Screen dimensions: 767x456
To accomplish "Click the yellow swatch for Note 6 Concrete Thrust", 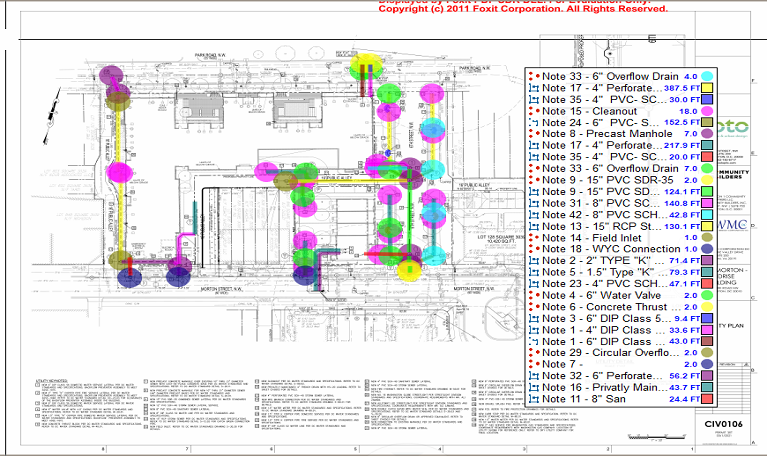I will (x=707, y=307).
